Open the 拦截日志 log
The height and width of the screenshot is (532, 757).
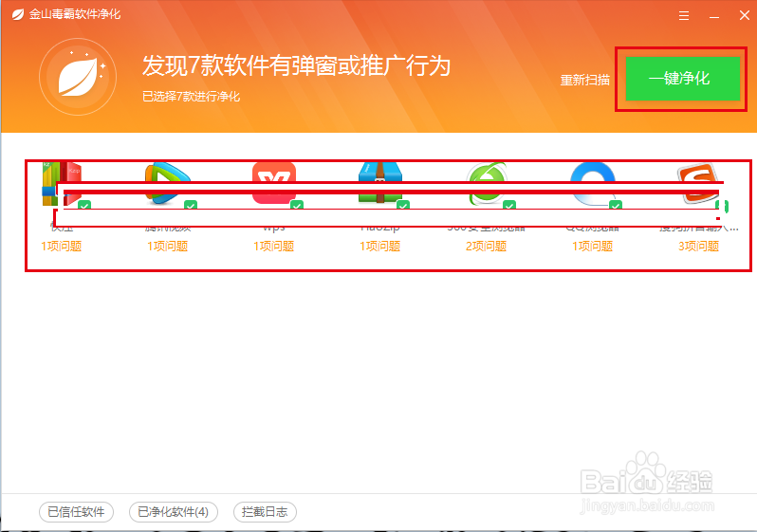pos(265,512)
